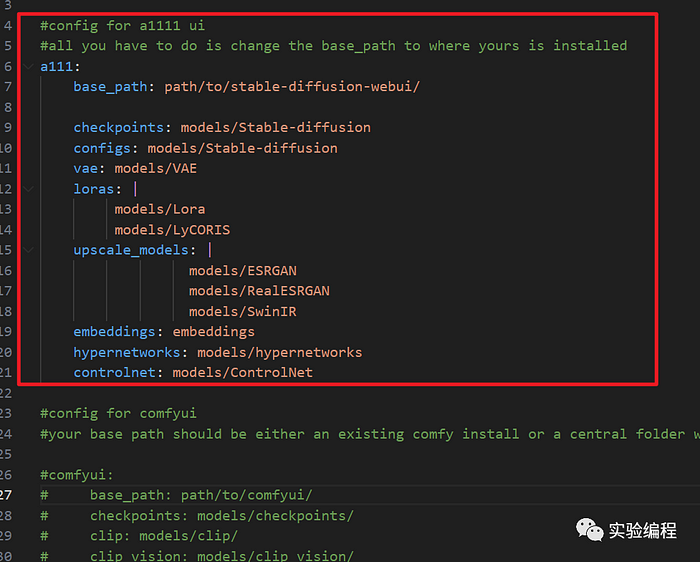Screen dimensions: 700x562
Task: Place cursor in path/to/stable-diffusion-webui/ value
Action: pyautogui.click(x=292, y=87)
